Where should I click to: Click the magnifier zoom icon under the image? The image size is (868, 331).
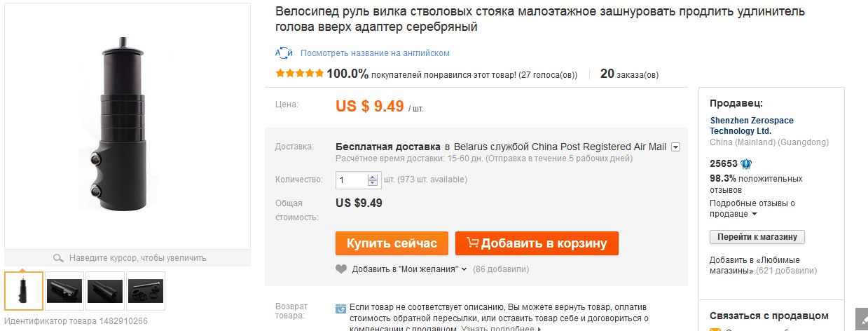click(x=59, y=258)
